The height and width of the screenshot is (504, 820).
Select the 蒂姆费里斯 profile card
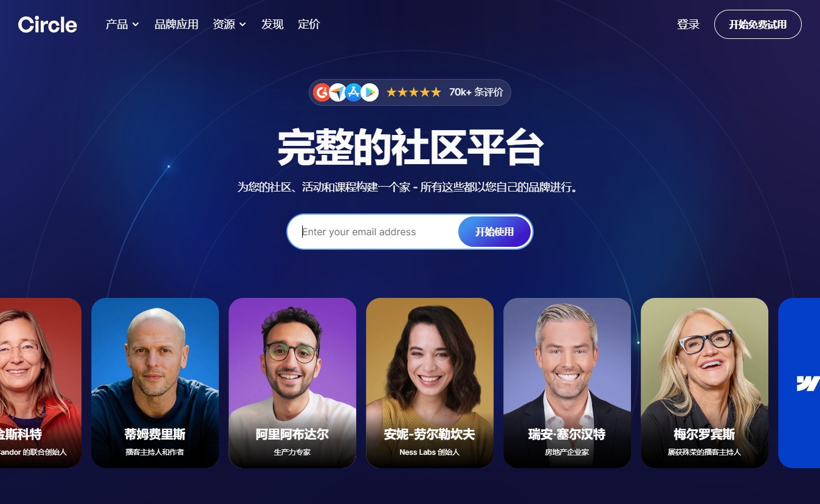click(155, 383)
